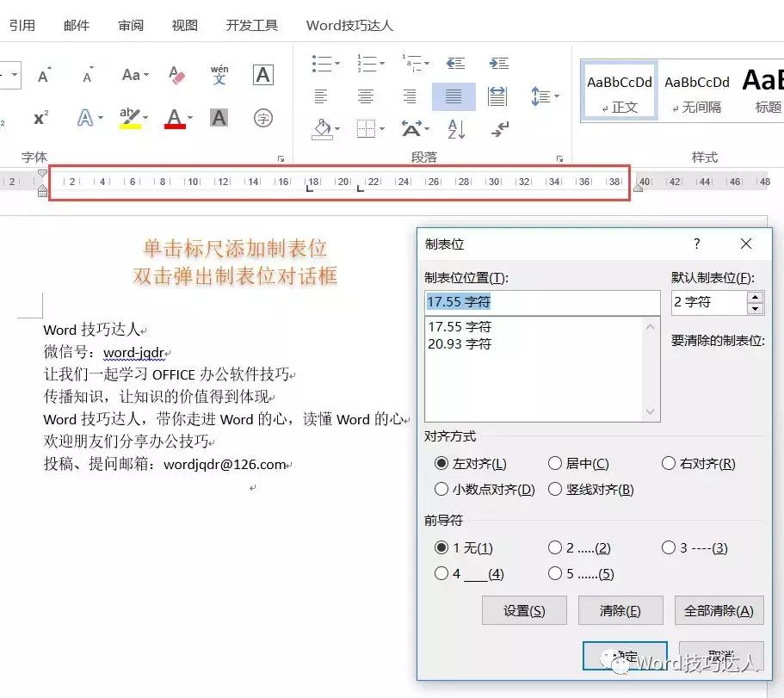Toggle Superscript formatting
The width and height of the screenshot is (784, 698).
(x=40, y=116)
